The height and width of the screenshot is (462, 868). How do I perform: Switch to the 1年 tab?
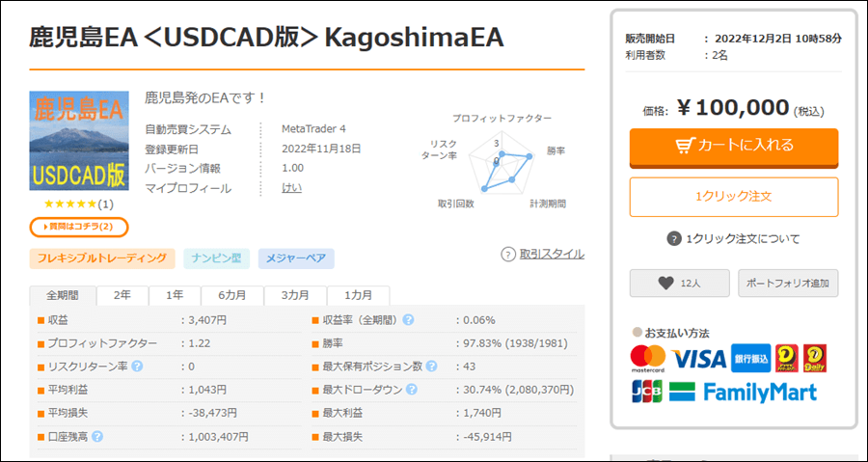pos(175,295)
